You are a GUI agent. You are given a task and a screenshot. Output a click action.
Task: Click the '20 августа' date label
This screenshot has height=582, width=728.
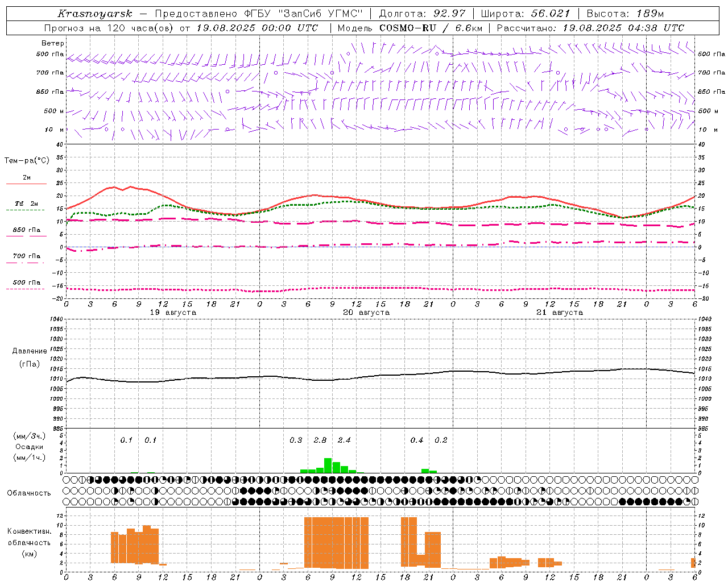(366, 313)
